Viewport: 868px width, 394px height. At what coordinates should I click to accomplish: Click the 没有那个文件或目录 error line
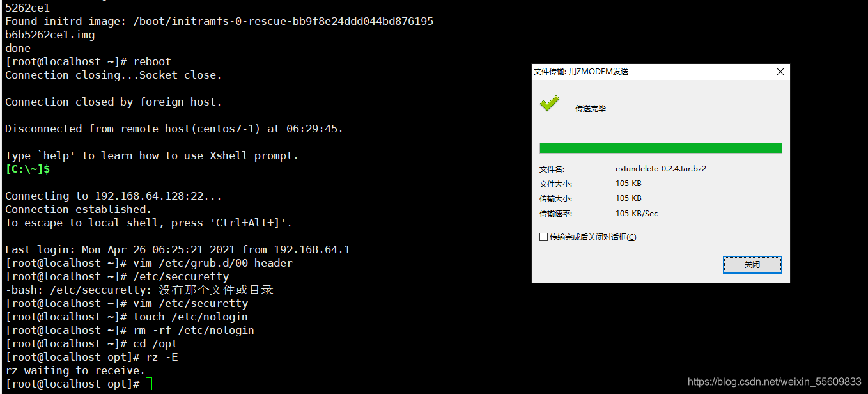(139, 290)
